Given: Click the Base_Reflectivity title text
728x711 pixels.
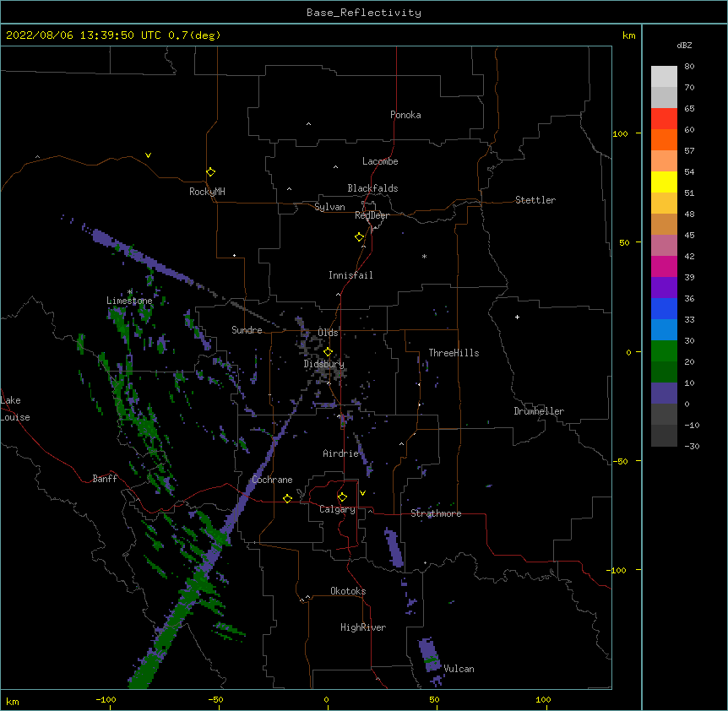Looking at the screenshot, I should [364, 13].
